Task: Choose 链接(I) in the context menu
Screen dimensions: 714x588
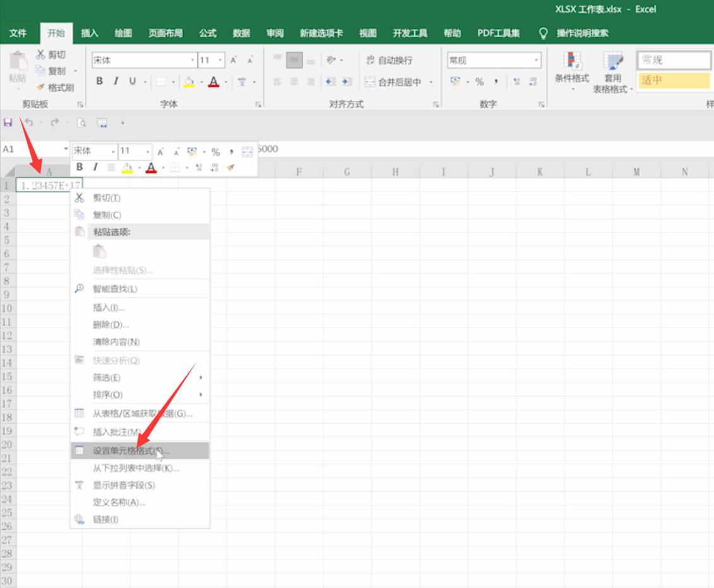Action: (x=140, y=519)
